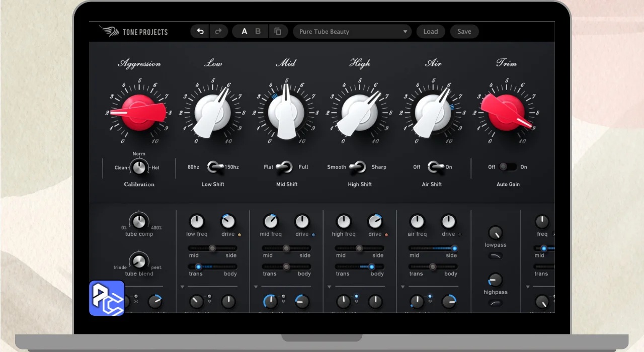Click the orange dot beside low drive
644x352 pixels.
239,234
